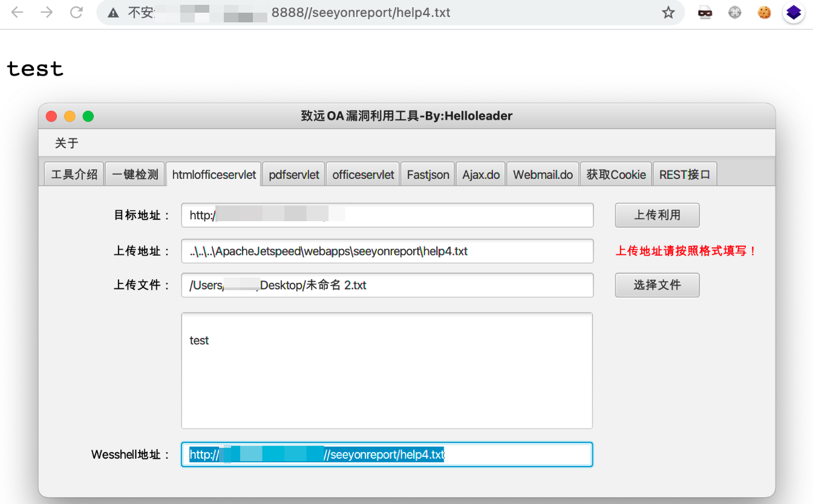Viewport: 813px width, 504px height.
Task: Maximize the tool window with green button
Action: point(88,116)
